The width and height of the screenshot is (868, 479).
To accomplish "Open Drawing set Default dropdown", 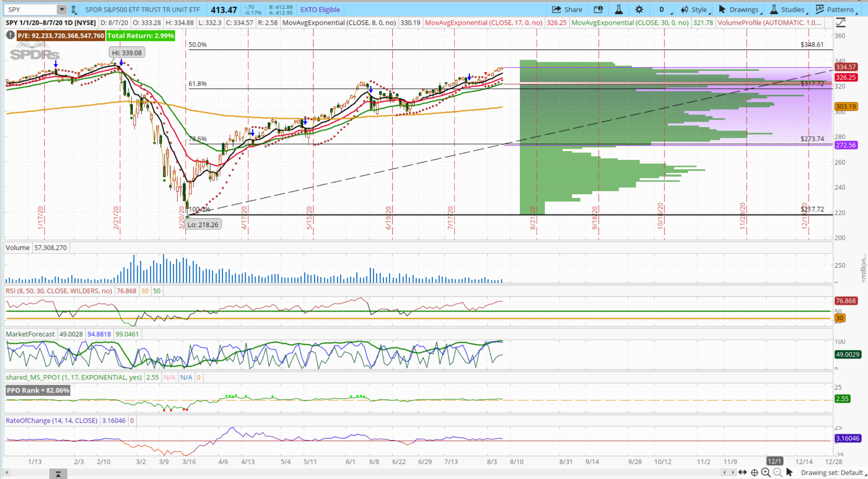I will pos(832,473).
